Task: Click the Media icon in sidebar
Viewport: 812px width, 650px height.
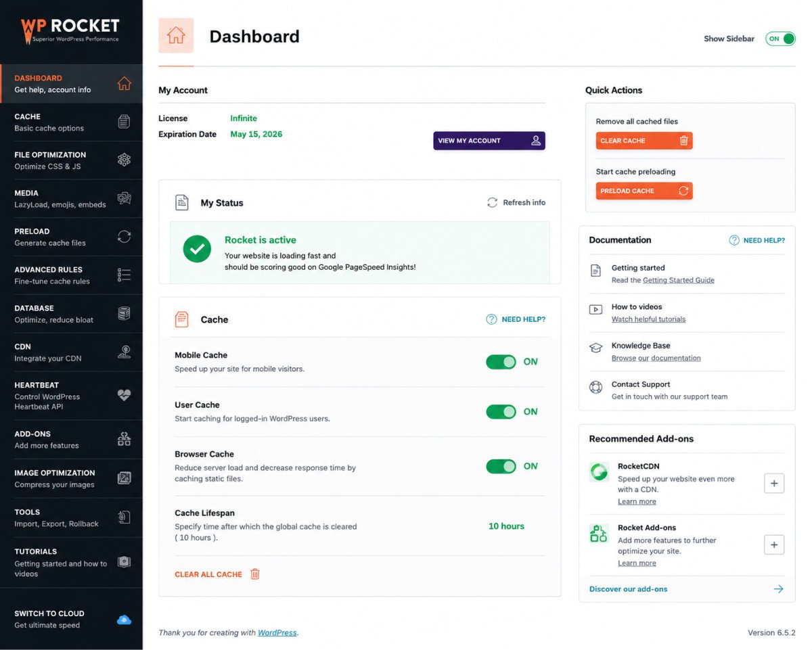Action: (124, 198)
